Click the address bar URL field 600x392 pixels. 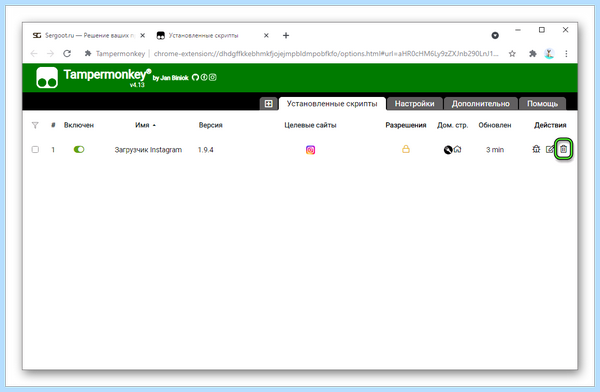[x=326, y=54]
